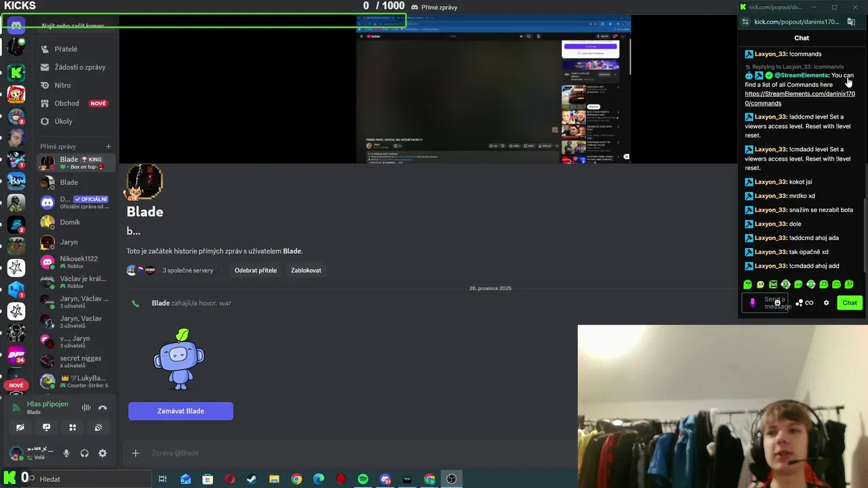Viewport: 868px width, 488px height.
Task: Open Discord from taskbar
Action: coord(386,479)
